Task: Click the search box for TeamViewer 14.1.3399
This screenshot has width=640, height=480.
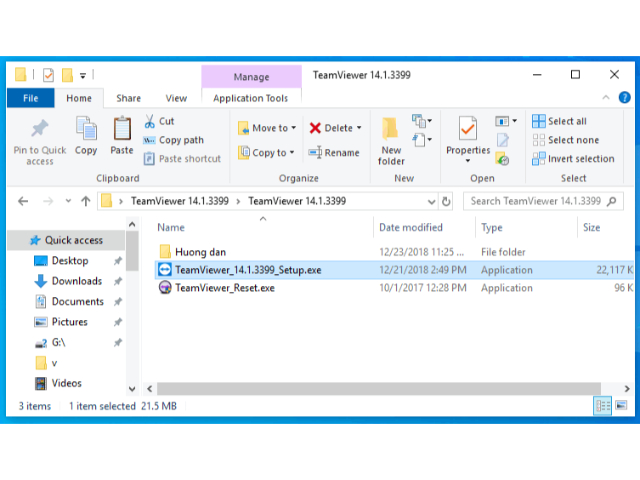Action: coord(543,201)
